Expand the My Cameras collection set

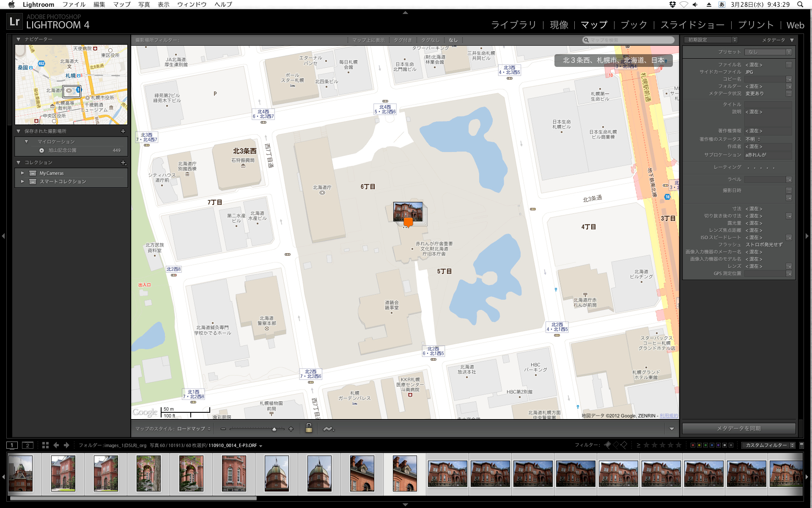[x=22, y=173]
